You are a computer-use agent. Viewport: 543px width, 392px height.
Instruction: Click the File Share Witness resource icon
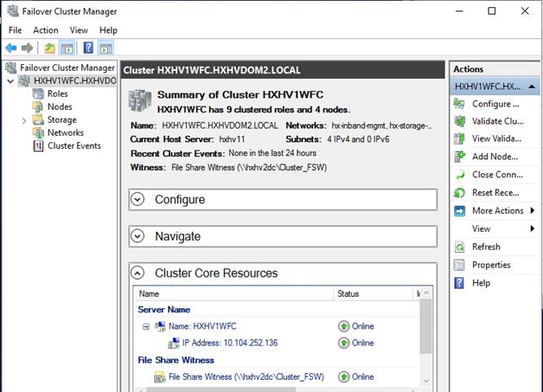pyautogui.click(x=159, y=377)
